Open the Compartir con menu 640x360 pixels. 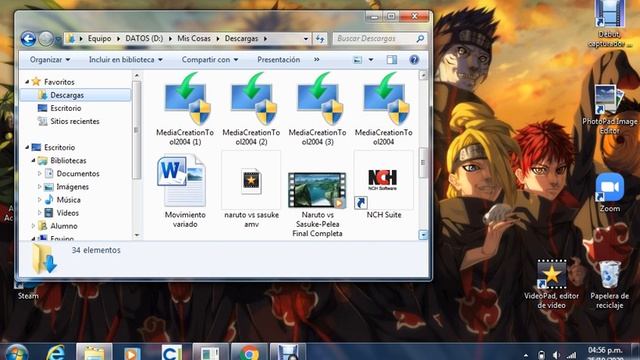coord(210,60)
